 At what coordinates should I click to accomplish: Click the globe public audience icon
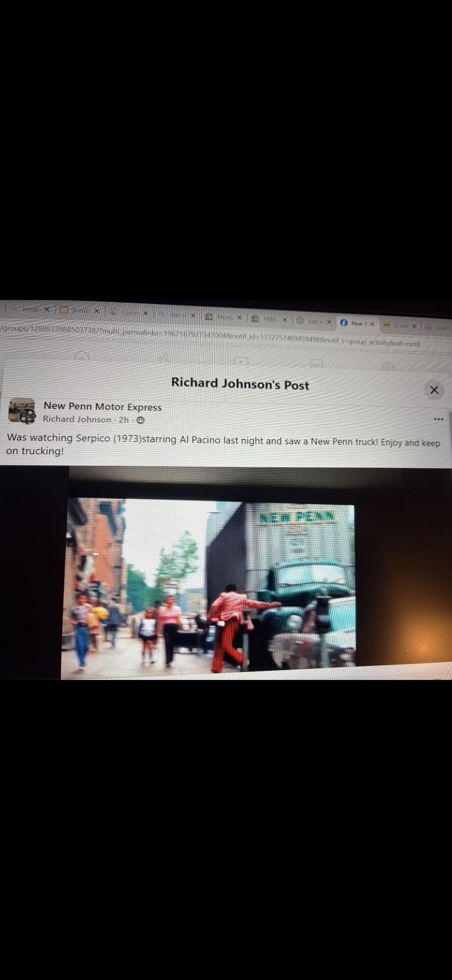pyautogui.click(x=141, y=420)
